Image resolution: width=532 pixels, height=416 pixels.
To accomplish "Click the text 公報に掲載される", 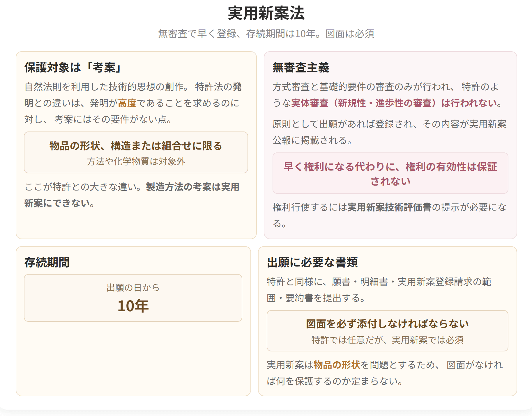I will [312, 140].
